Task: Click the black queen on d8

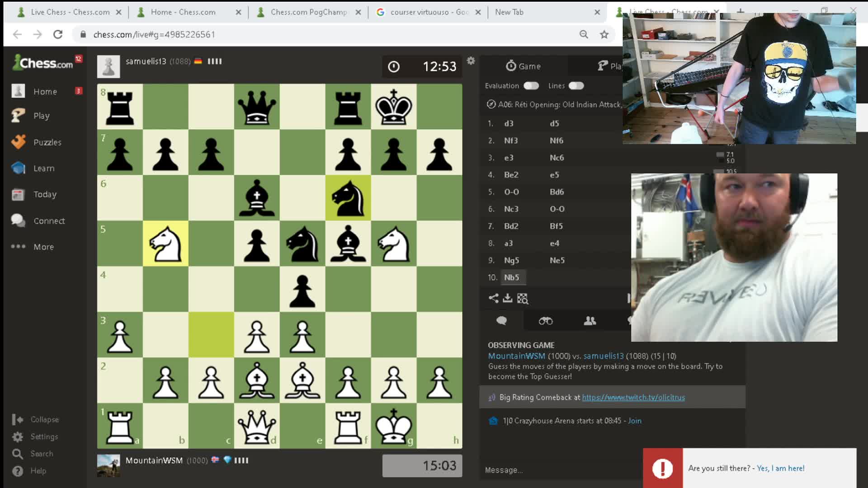Action: (257, 107)
